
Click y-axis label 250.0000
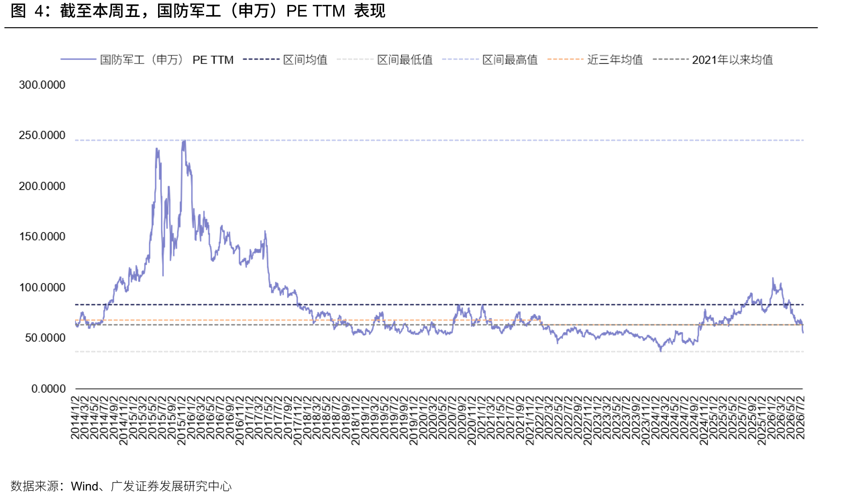pyautogui.click(x=42, y=135)
